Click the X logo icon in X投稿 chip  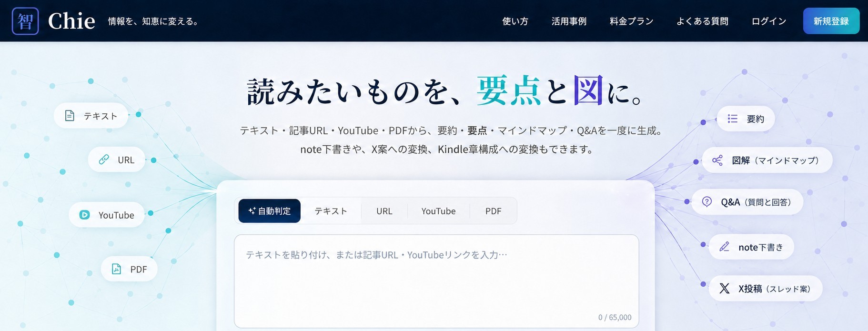pyautogui.click(x=725, y=288)
